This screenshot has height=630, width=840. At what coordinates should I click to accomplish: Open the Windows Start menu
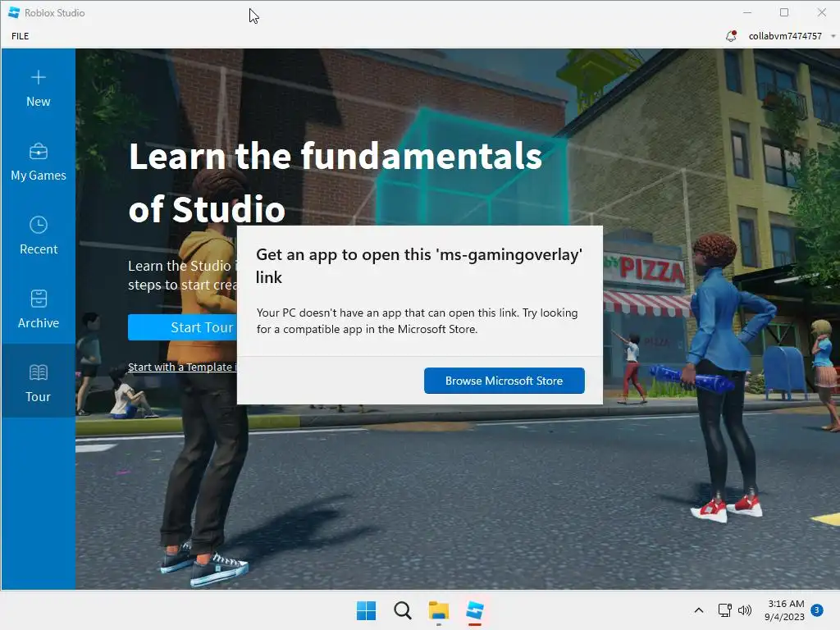tap(367, 610)
